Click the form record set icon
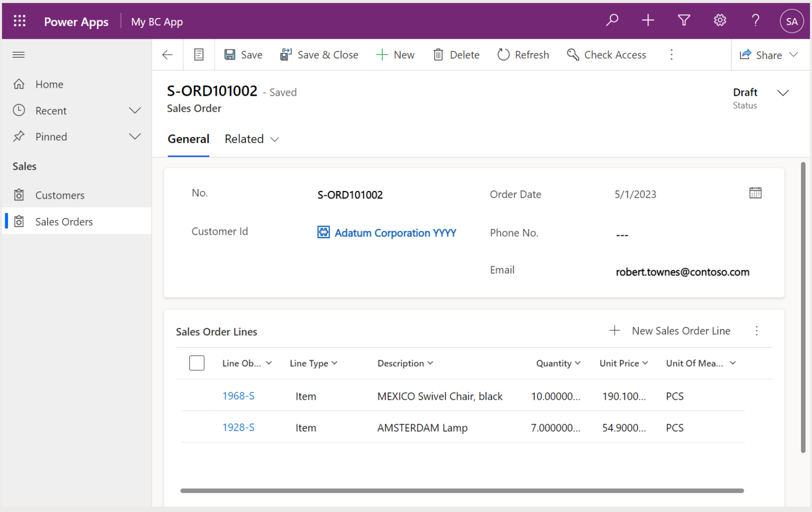 point(199,54)
